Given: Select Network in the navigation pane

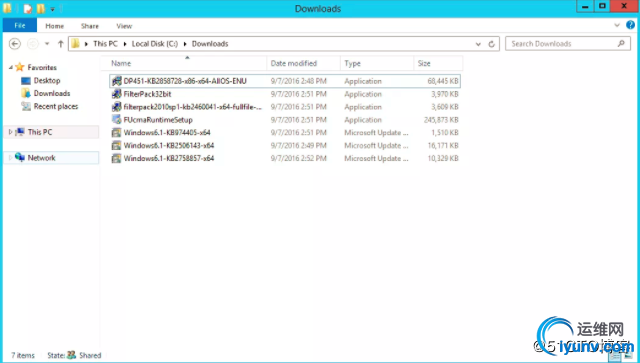Looking at the screenshot, I should [x=41, y=158].
